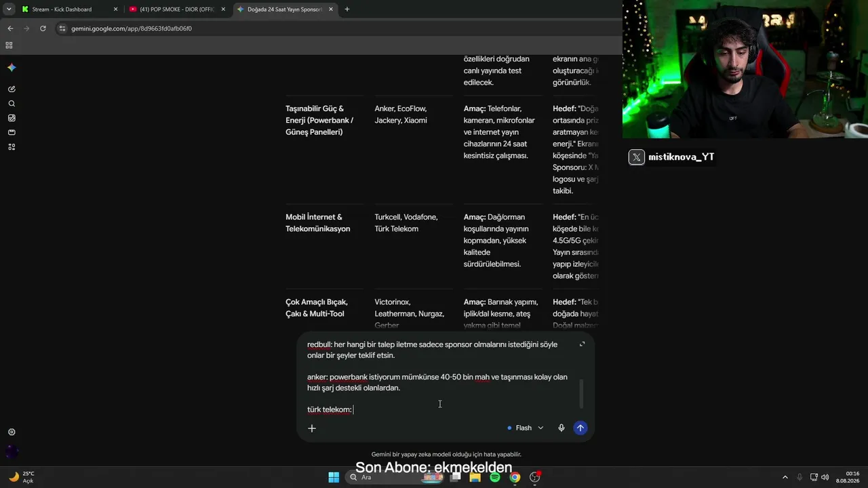Click the prompt box scrollbar thumb
Screen dimensions: 868x488
point(581,394)
